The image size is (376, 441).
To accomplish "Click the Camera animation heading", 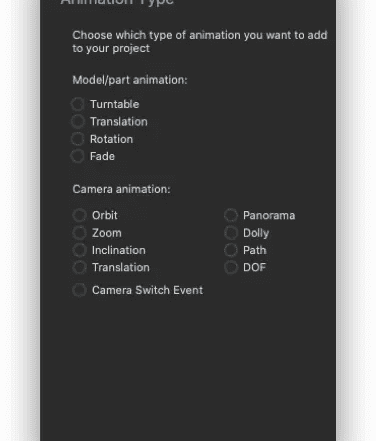I will pyautogui.click(x=121, y=189).
